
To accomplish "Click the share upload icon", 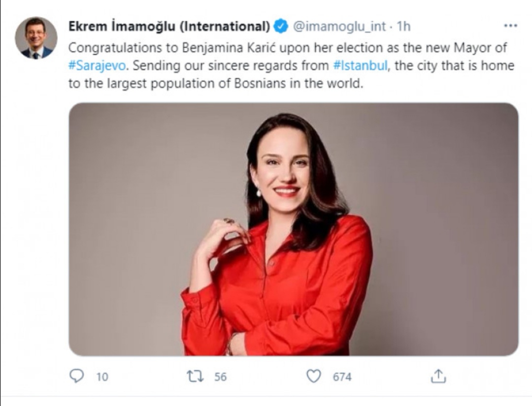I will tap(438, 376).
